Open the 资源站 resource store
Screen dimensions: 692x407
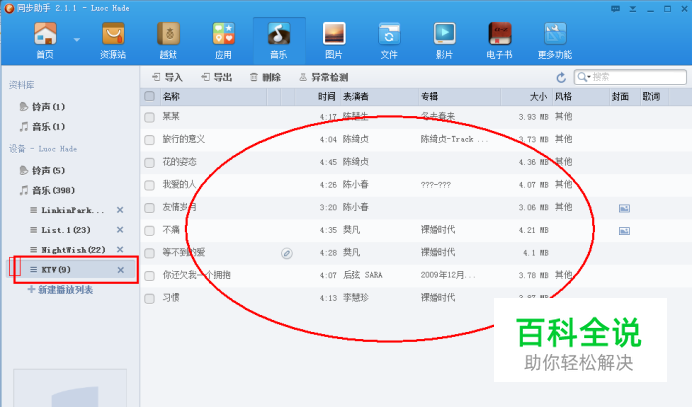[x=113, y=41]
